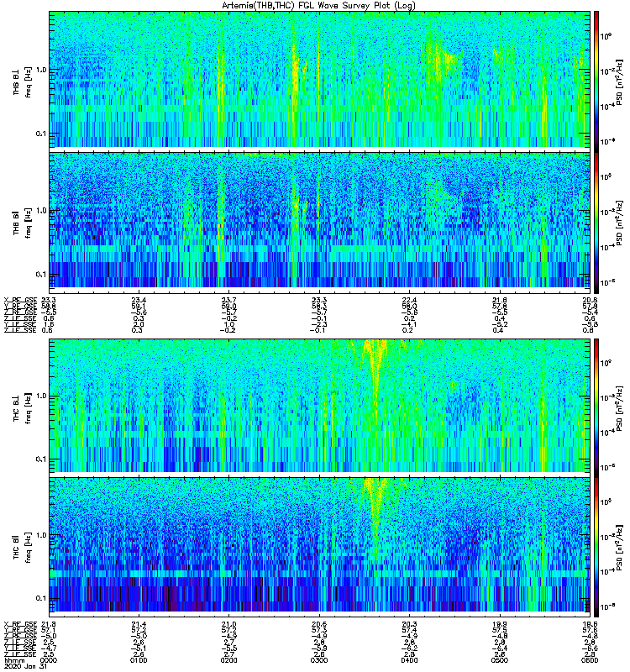Click the 0400 time label on the time axis
This screenshot has height=672, width=630.
(409, 660)
